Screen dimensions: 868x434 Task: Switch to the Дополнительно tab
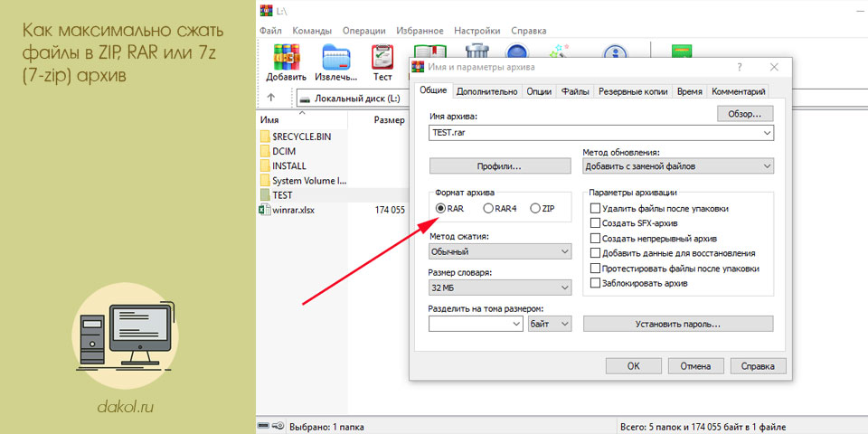tap(487, 92)
